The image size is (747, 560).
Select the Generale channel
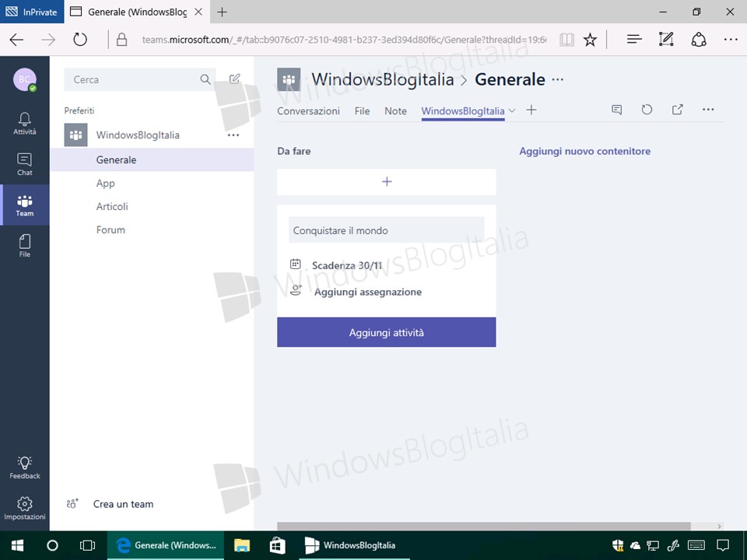coord(152,159)
